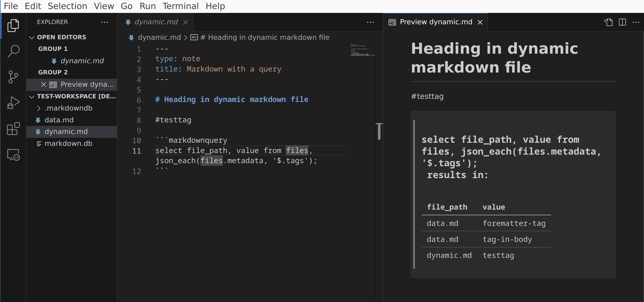
Task: Click 'title: Markdown with a query' line
Action: tap(218, 69)
